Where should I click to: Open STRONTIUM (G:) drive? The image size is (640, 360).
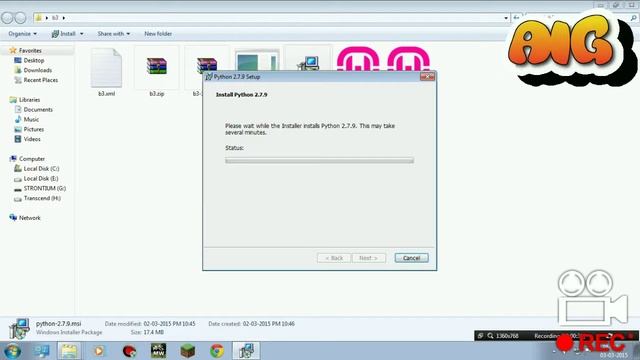(44, 188)
